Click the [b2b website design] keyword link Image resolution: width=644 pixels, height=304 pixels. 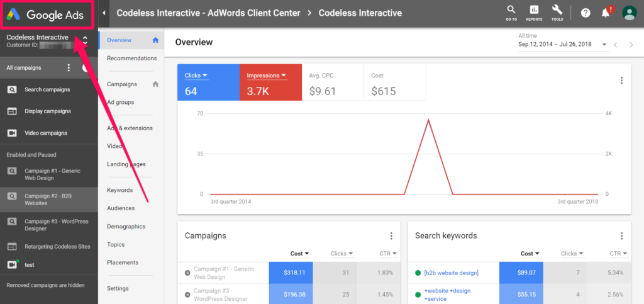click(x=451, y=273)
